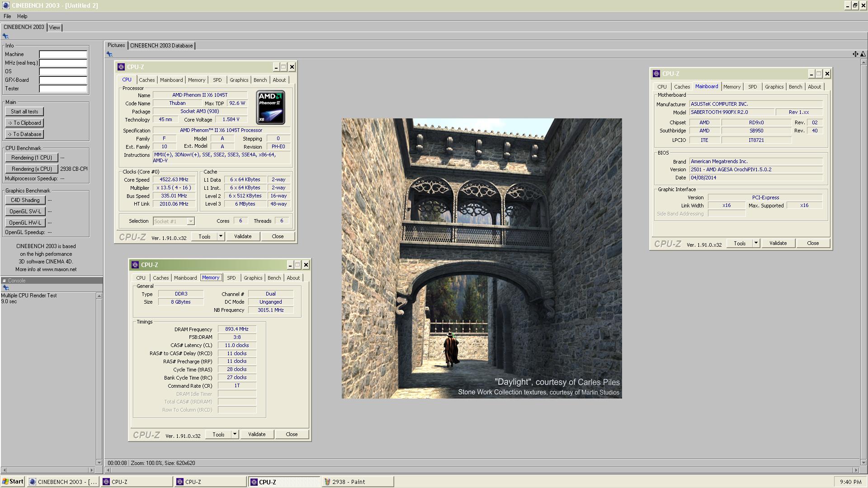Image resolution: width=868 pixels, height=488 pixels.
Task: Click the To Clipboard button
Action: click(24, 123)
